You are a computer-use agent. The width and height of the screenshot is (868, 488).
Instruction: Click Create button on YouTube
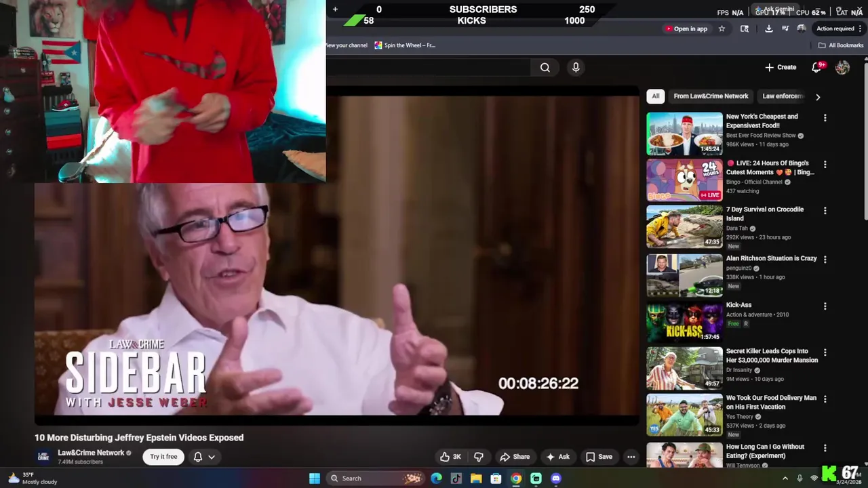[781, 67]
